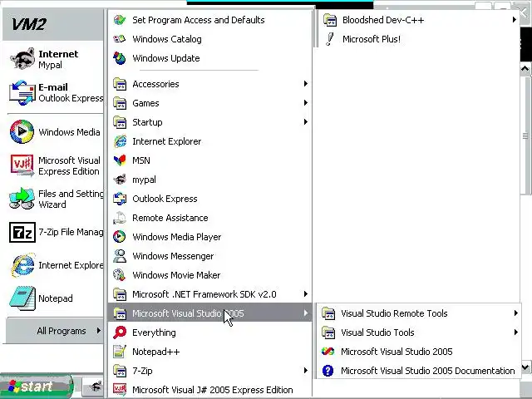Viewport: 532px width, 399px height.
Task: Click the "Everything" program name
Action: click(154, 332)
